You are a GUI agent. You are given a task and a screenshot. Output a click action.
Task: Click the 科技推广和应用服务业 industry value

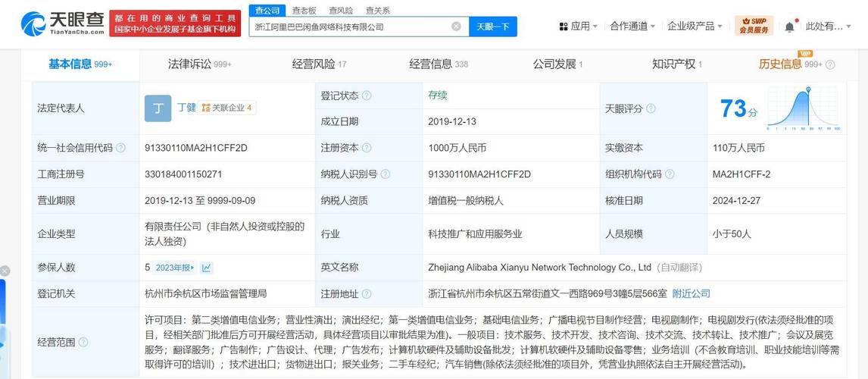(x=475, y=233)
